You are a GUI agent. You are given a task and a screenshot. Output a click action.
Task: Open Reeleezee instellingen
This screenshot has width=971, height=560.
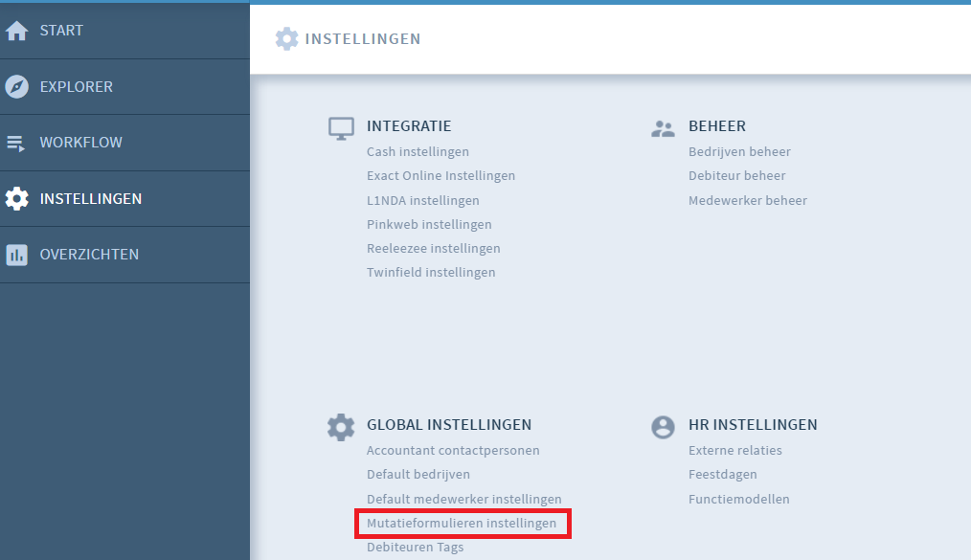tap(434, 249)
